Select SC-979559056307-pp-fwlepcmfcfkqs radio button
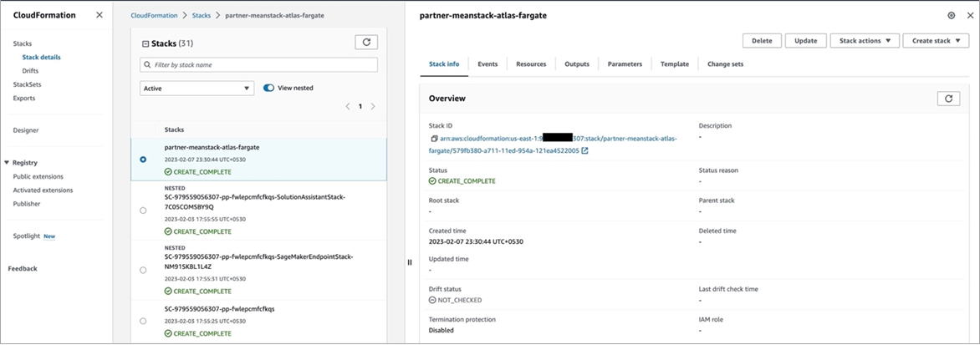Screen dimensions: 980x345 (x=143, y=321)
